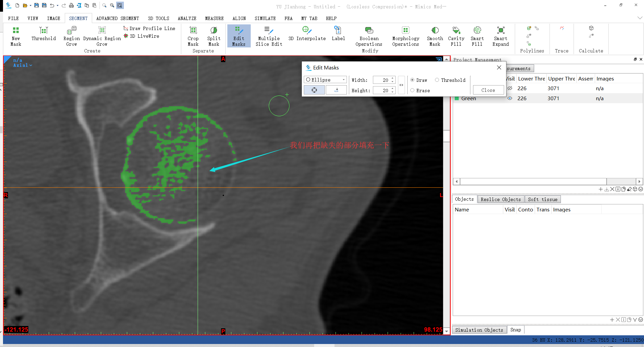Print using the printer icon
644x347 pixels.
pos(71,5)
